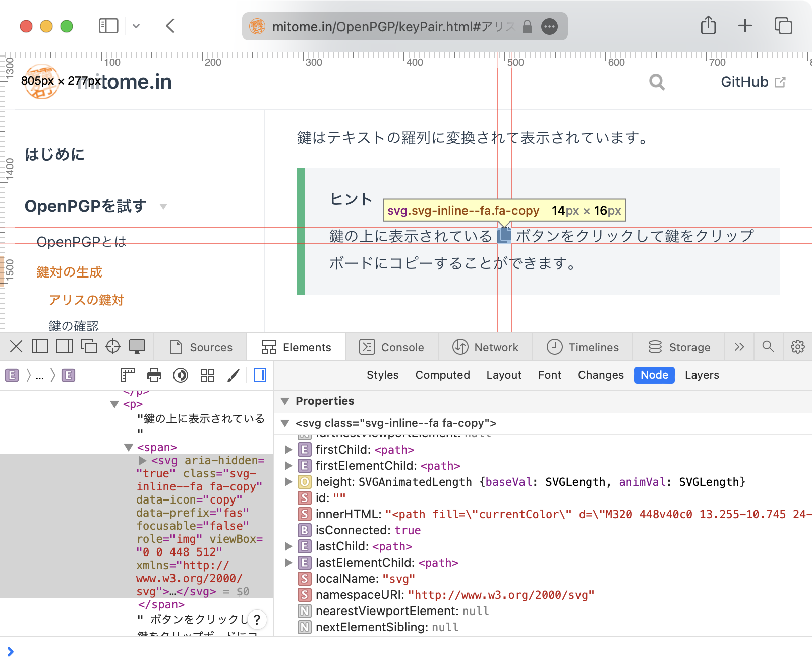The image size is (812, 666).
Task: Collapse the svg class object triangle
Action: [285, 423]
